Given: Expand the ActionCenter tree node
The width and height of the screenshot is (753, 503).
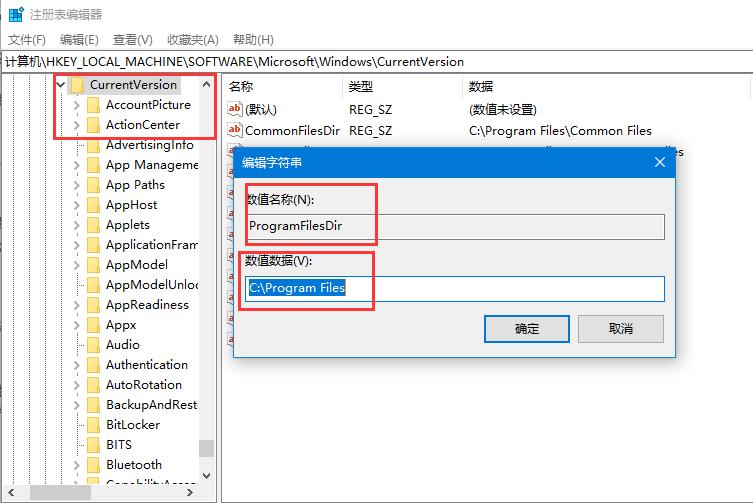Looking at the screenshot, I should click(77, 125).
